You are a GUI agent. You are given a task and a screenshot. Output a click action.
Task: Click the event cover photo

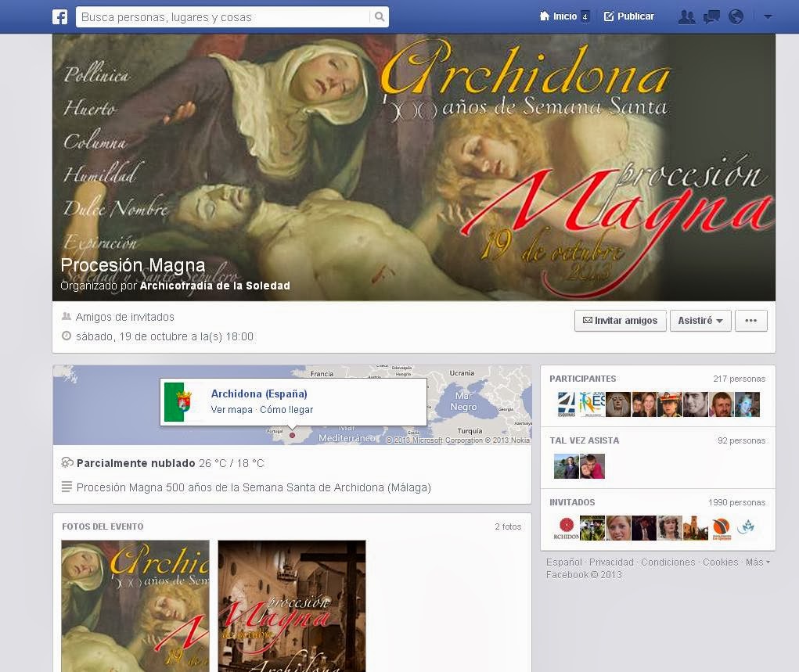point(414,167)
